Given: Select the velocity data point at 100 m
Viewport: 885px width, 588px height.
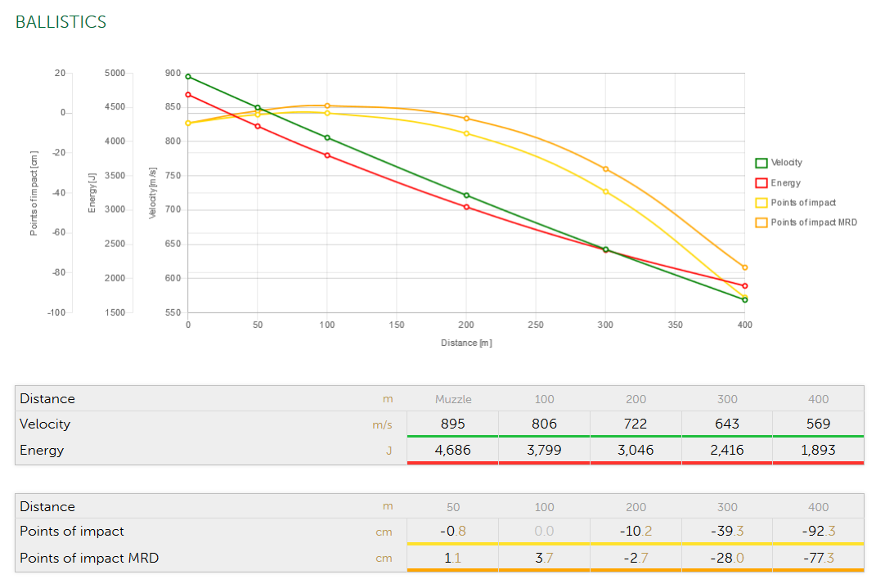Looking at the screenshot, I should (327, 137).
